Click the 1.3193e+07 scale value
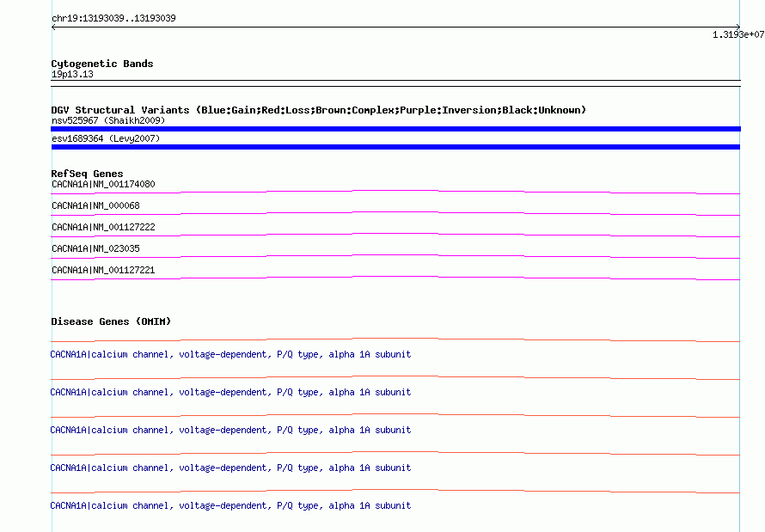This screenshot has height=532, width=765. click(x=738, y=34)
